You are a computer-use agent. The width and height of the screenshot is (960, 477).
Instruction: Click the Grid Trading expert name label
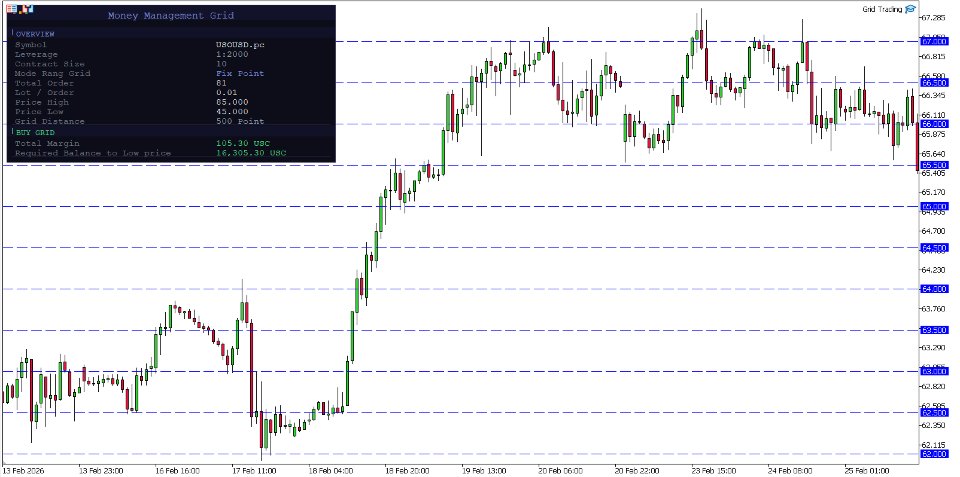(x=882, y=9)
